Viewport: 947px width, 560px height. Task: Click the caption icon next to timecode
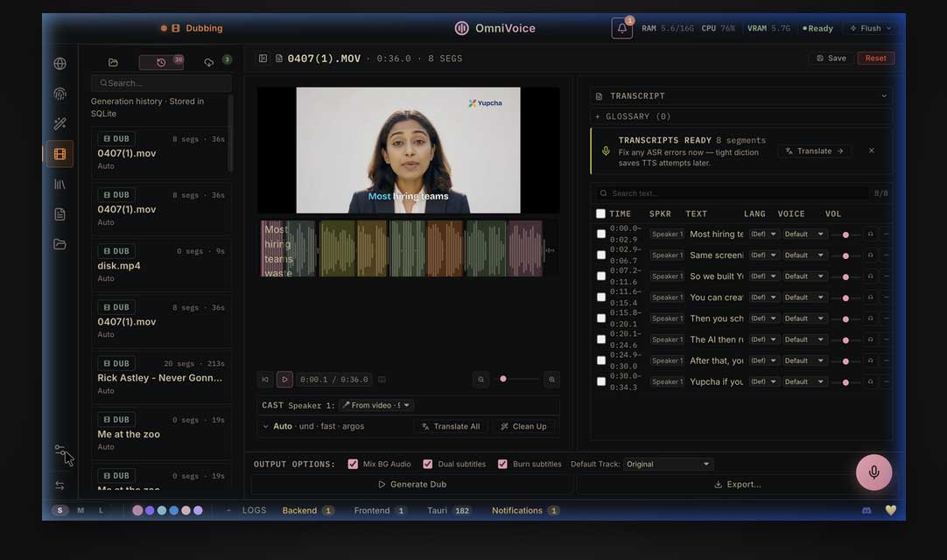(382, 380)
